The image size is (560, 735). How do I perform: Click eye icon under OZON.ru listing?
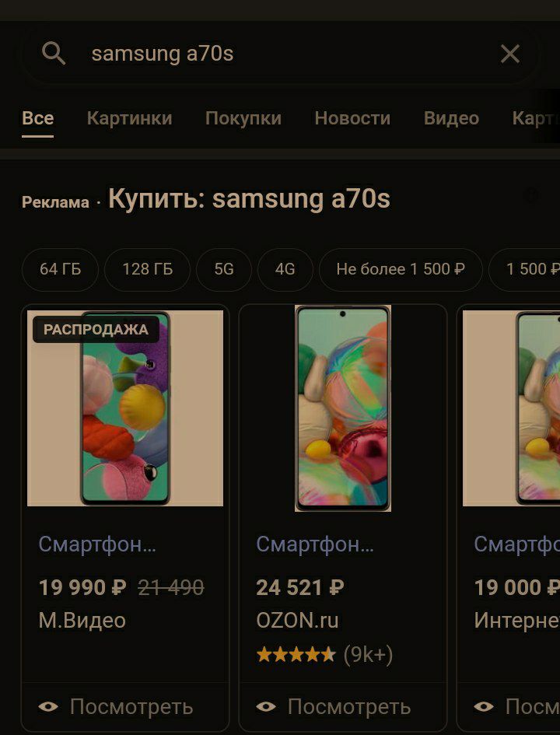coord(266,706)
